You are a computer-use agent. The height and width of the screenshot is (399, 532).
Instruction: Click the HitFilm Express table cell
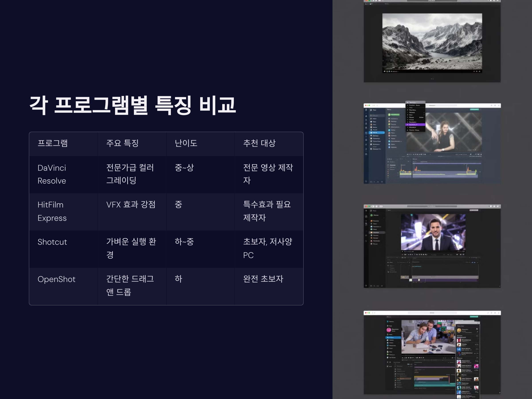pyautogui.click(x=52, y=211)
